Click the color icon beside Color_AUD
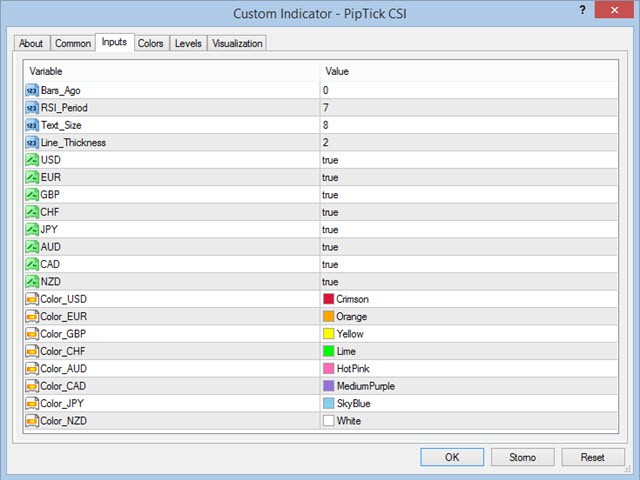640x480 pixels. 32,369
